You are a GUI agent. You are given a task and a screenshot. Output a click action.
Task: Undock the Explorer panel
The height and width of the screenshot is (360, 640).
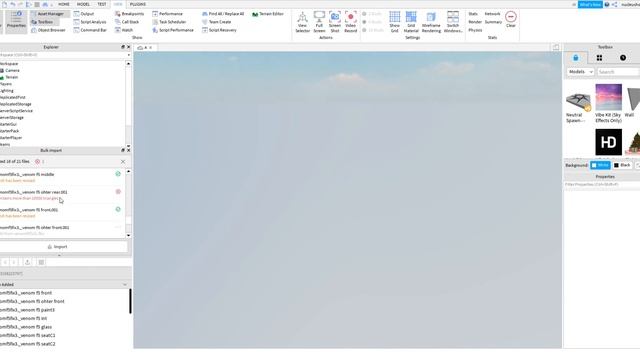coord(123,47)
